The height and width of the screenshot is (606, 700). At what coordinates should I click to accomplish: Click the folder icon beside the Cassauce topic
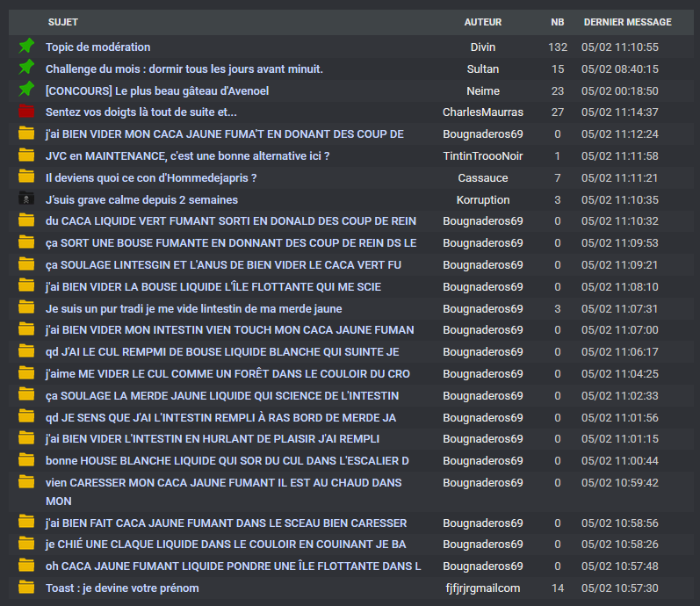(26, 177)
